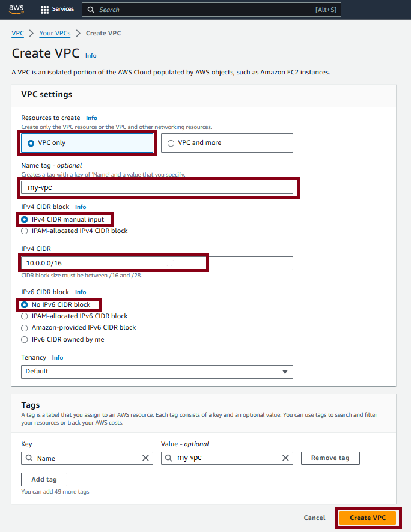411x532 pixels.
Task: Clear the my-vpc tag value with X icon
Action: click(x=286, y=458)
